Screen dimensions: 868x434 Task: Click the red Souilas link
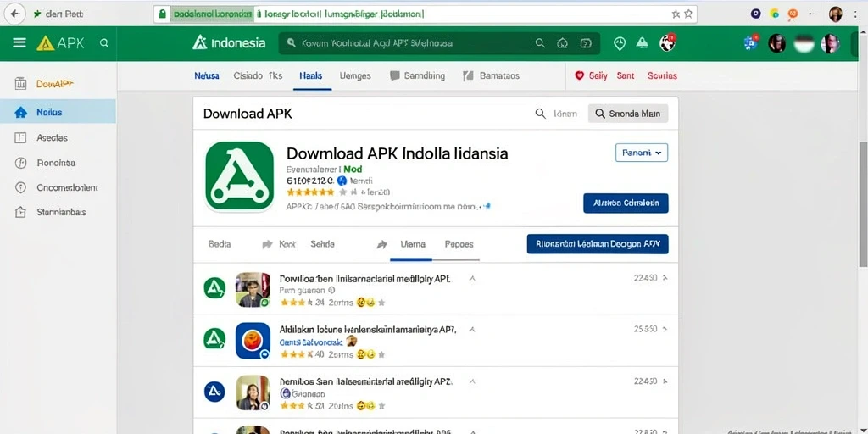663,75
